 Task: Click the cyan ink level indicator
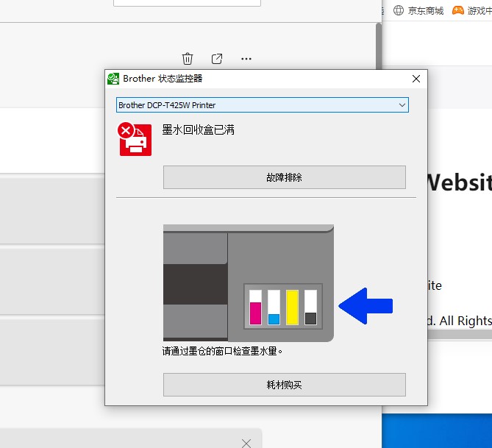pyautogui.click(x=274, y=307)
